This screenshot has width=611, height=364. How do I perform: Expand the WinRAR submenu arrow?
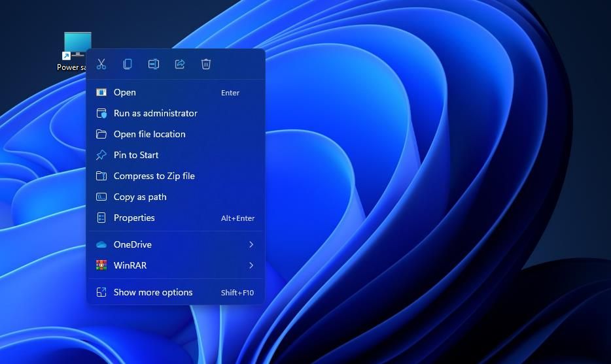[x=251, y=265]
